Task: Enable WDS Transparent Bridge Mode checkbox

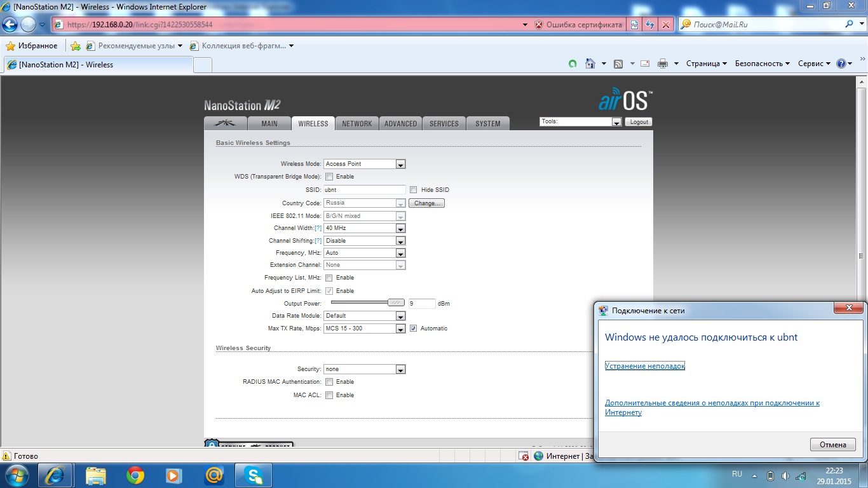Action: click(x=329, y=177)
